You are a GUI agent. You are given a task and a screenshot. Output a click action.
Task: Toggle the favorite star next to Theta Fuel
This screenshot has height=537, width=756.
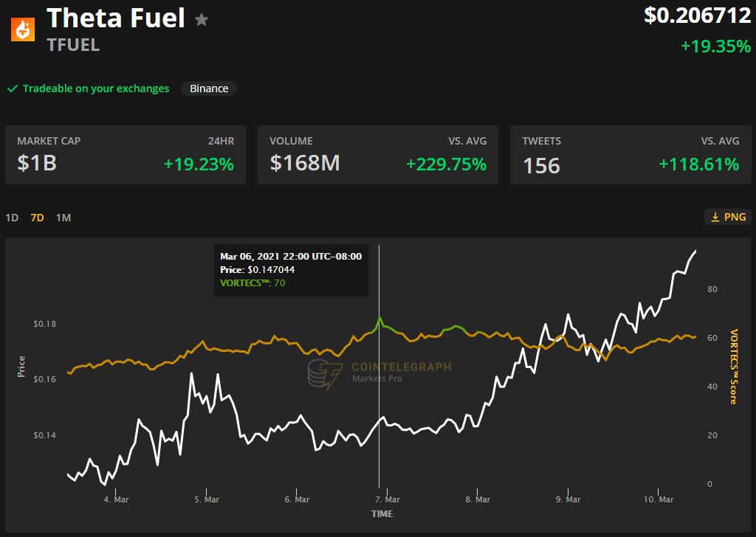(x=202, y=20)
